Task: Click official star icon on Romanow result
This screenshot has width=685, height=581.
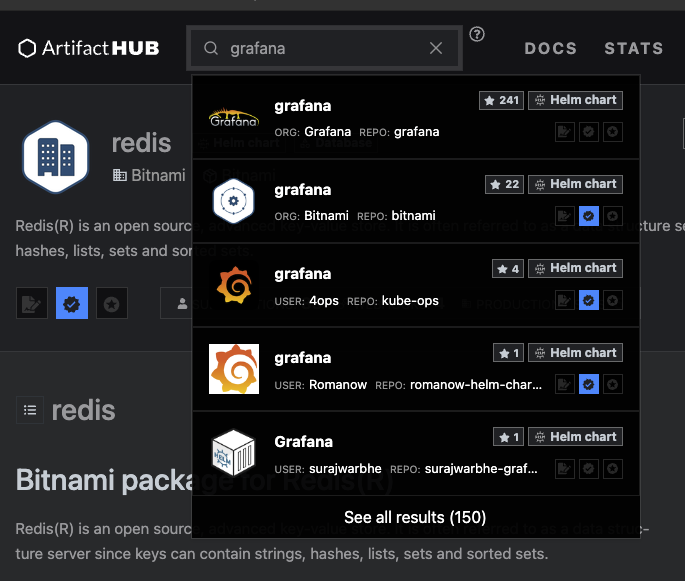Action: pyautogui.click(x=612, y=384)
